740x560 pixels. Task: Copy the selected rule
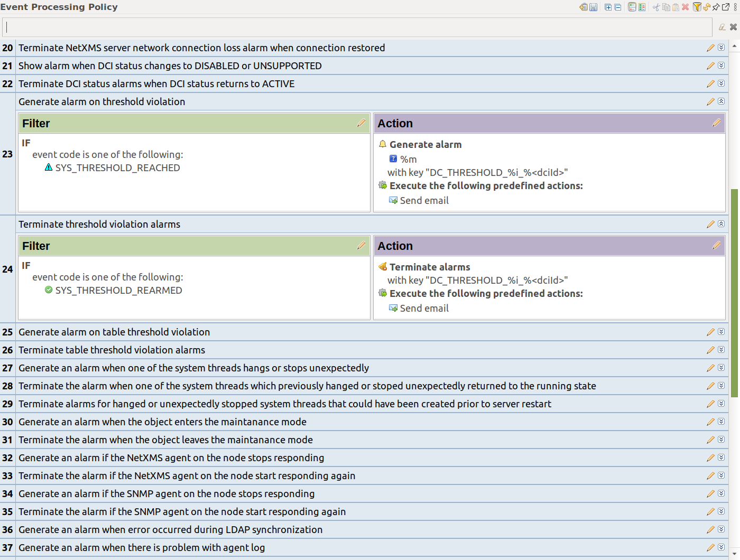pos(666,7)
